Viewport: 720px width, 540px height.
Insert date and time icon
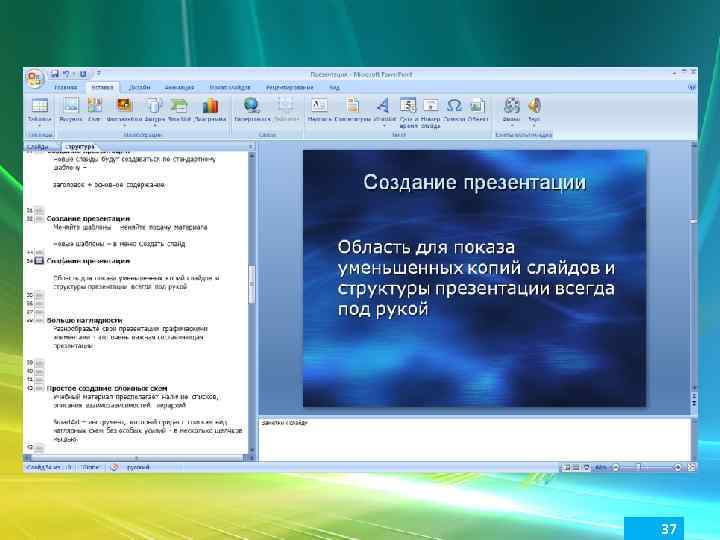tap(408, 105)
